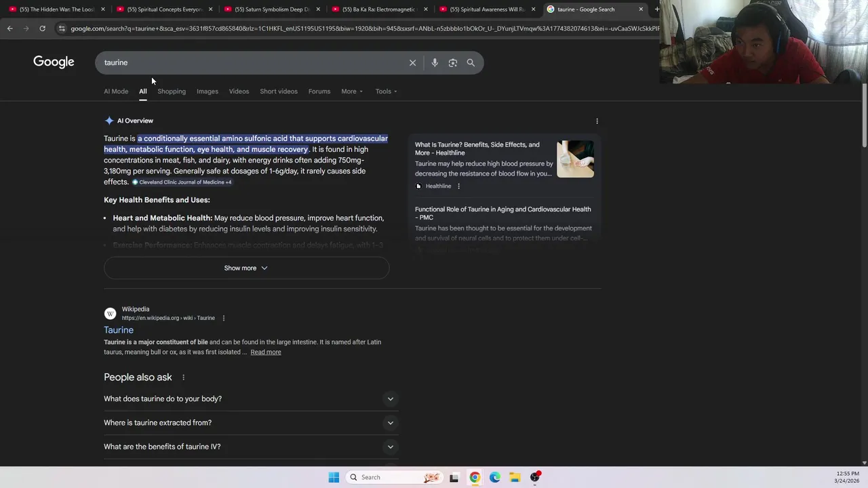Open AI Overview three-dot menu
The width and height of the screenshot is (868, 488).
(x=597, y=121)
